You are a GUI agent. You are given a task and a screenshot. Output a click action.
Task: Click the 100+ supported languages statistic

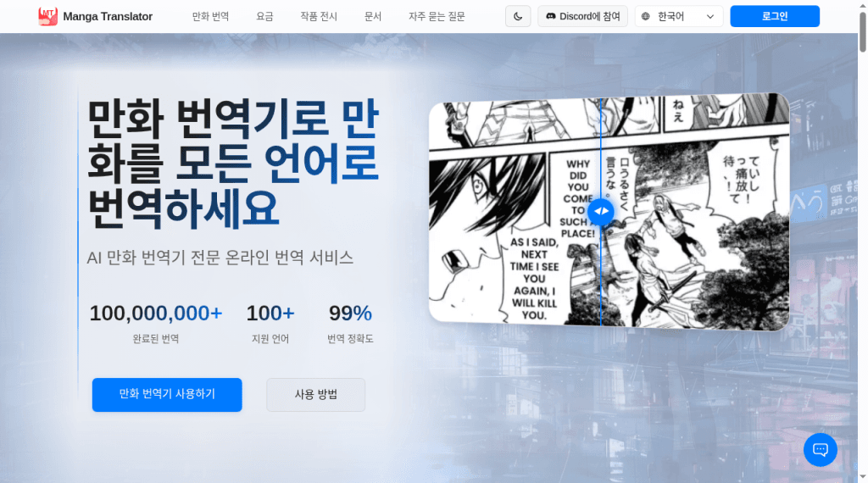pos(270,314)
